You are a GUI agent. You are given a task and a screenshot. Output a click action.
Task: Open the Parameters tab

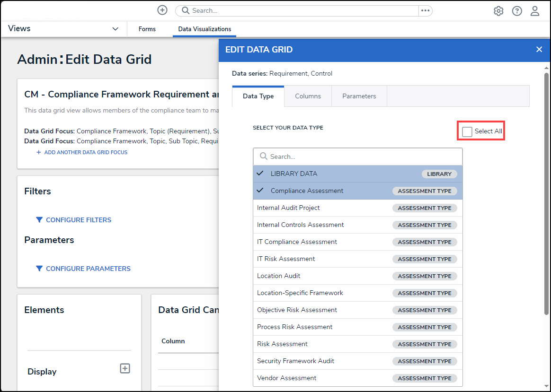point(359,96)
